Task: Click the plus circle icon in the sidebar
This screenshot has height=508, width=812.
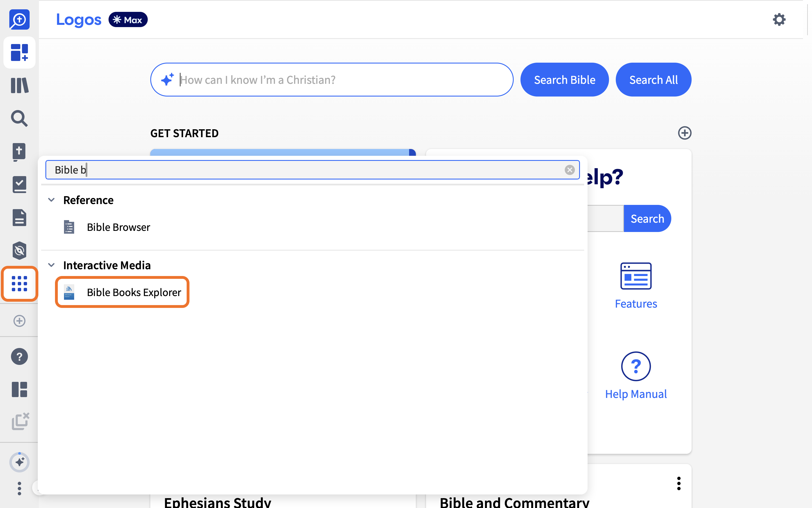Action: (19, 321)
